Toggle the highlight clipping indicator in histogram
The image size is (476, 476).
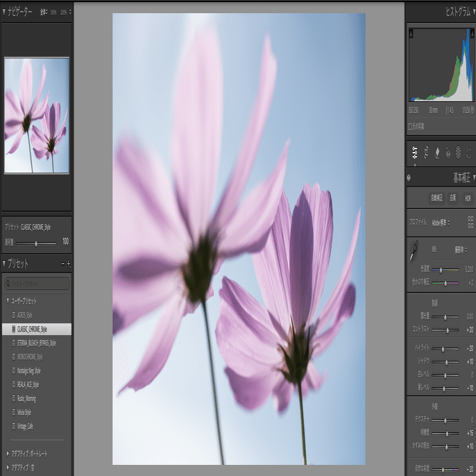tap(473, 33)
